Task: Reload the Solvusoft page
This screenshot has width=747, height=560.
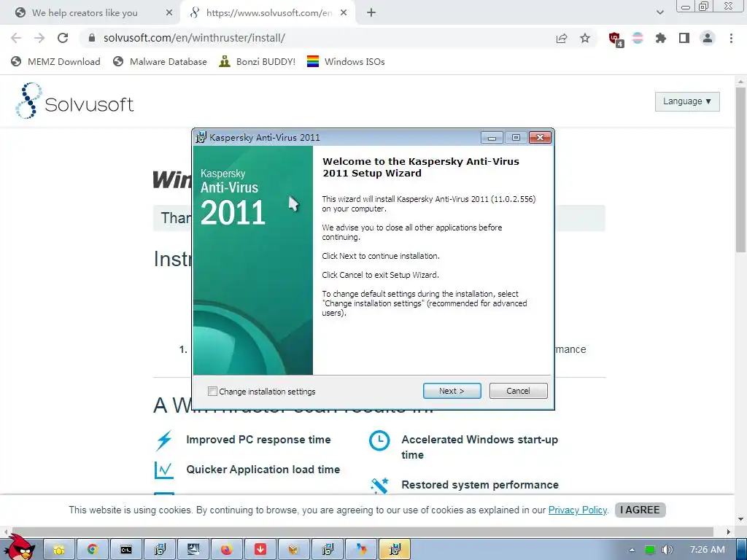Action: point(63,38)
